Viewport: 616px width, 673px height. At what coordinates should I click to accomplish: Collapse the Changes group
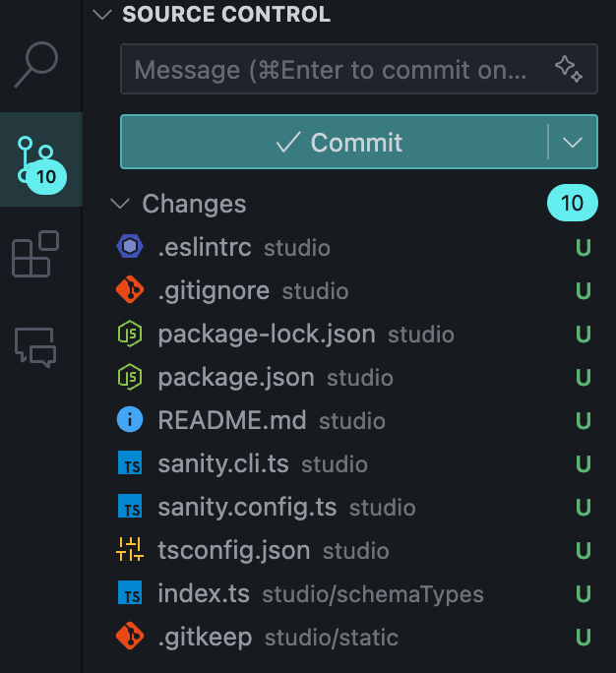120,205
